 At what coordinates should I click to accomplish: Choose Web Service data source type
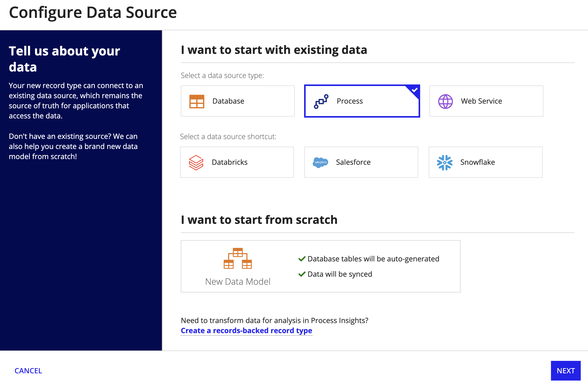click(x=486, y=101)
